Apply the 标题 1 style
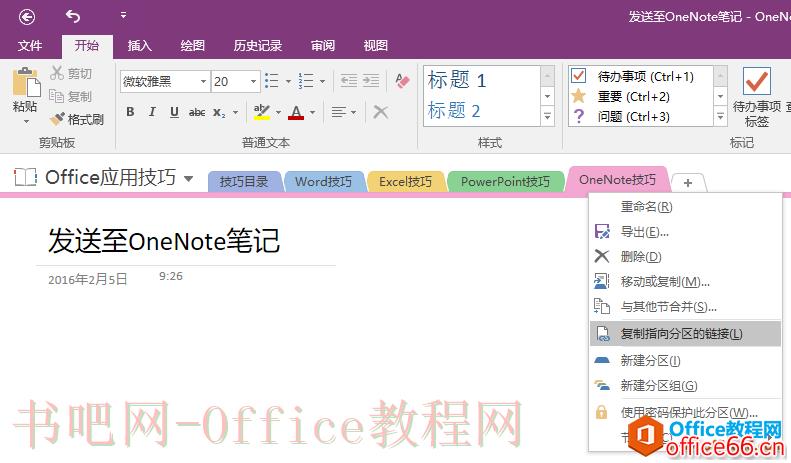 tap(457, 80)
